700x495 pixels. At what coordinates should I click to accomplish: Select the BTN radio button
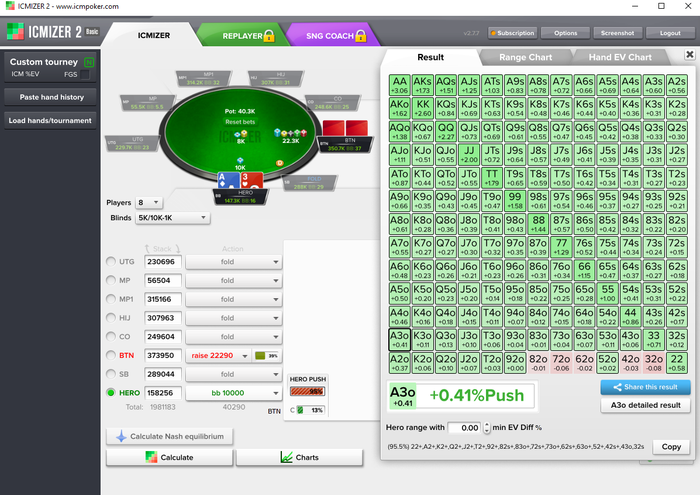tap(111, 355)
